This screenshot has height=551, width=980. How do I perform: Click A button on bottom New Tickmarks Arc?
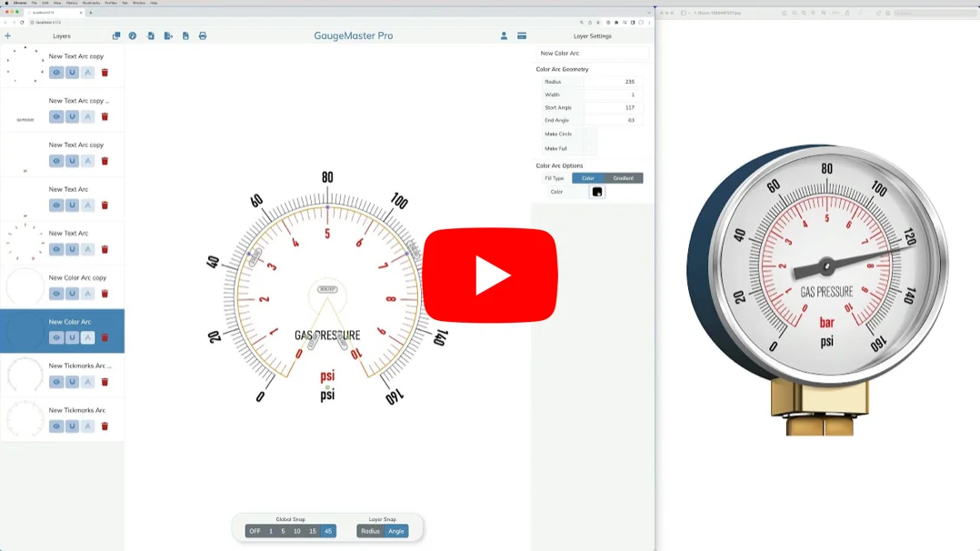click(88, 426)
